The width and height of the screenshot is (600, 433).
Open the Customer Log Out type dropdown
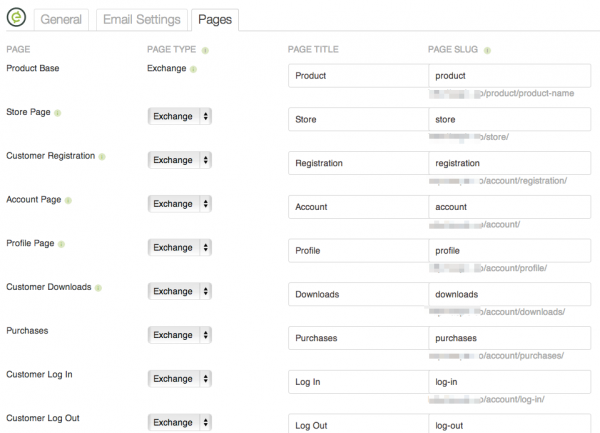pyautogui.click(x=180, y=422)
